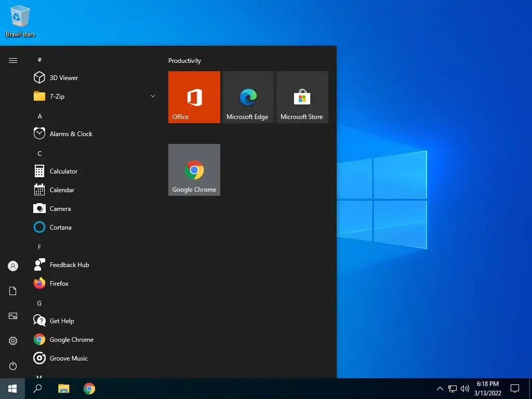Launch Google Chrome from the app list

click(x=95, y=340)
